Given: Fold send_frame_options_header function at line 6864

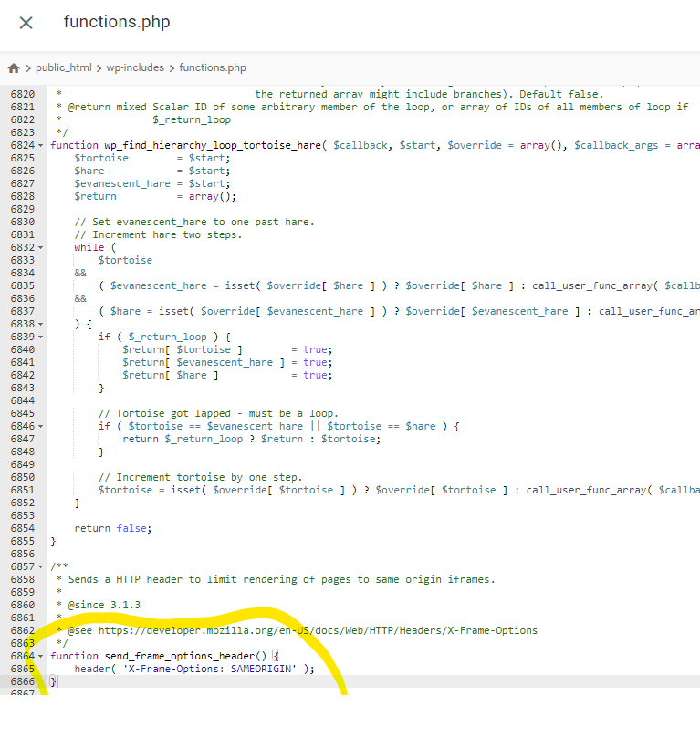Looking at the screenshot, I should (x=40, y=656).
